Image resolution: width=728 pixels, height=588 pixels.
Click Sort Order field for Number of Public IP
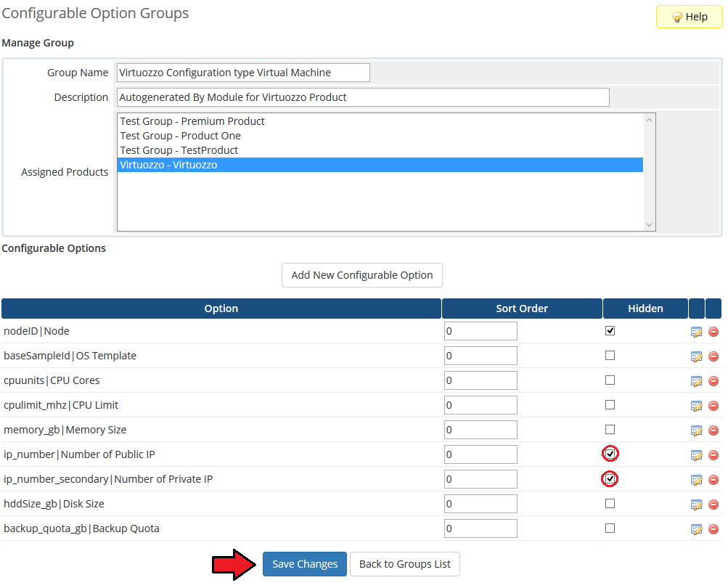click(x=480, y=454)
